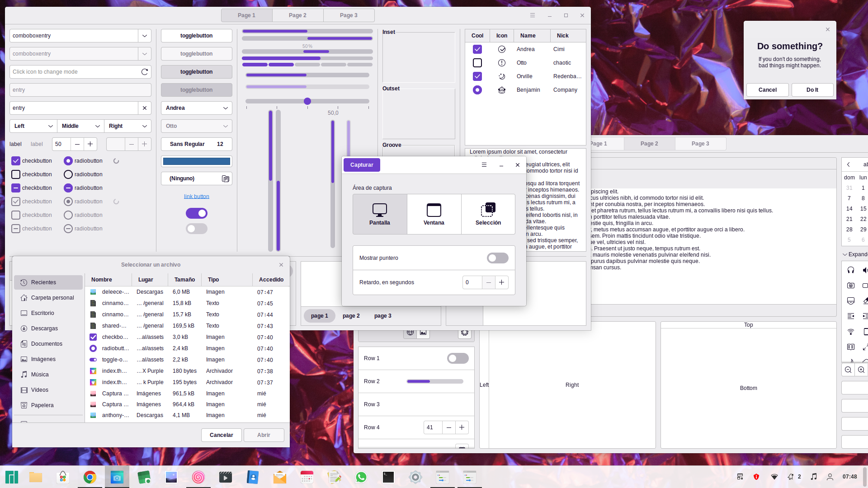Select the page 3 stack tab
The width and height of the screenshot is (868, 488).
[383, 316]
